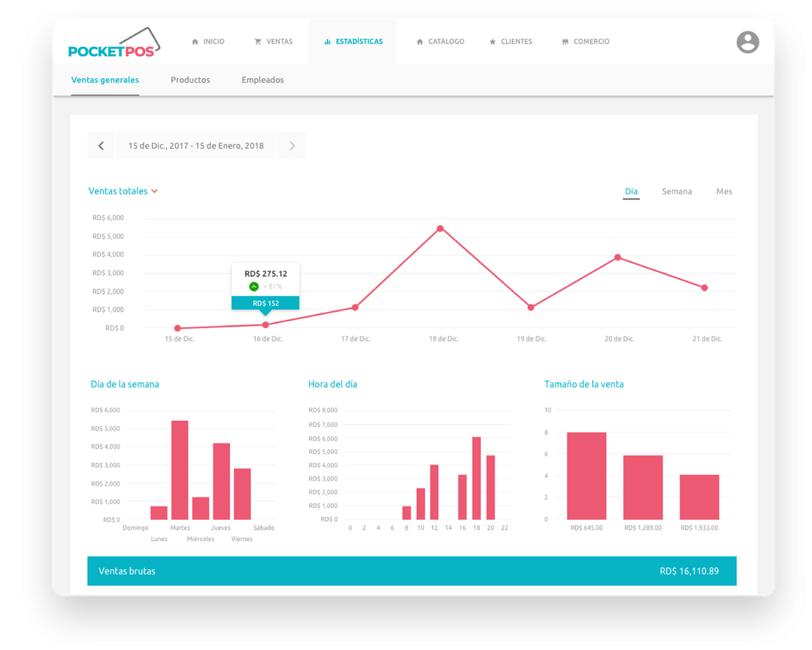Screen dimensions: 812x650
Task: Switch the chart to Mes view
Action: (723, 191)
